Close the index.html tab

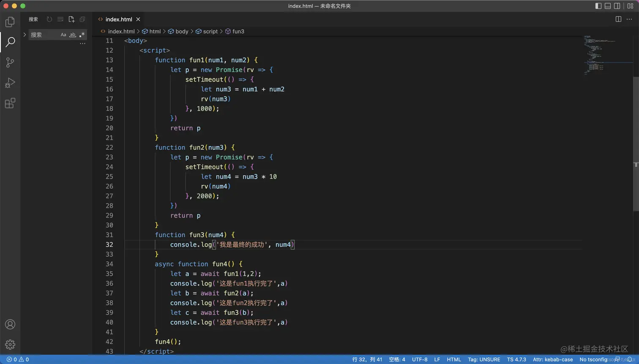[x=138, y=19]
